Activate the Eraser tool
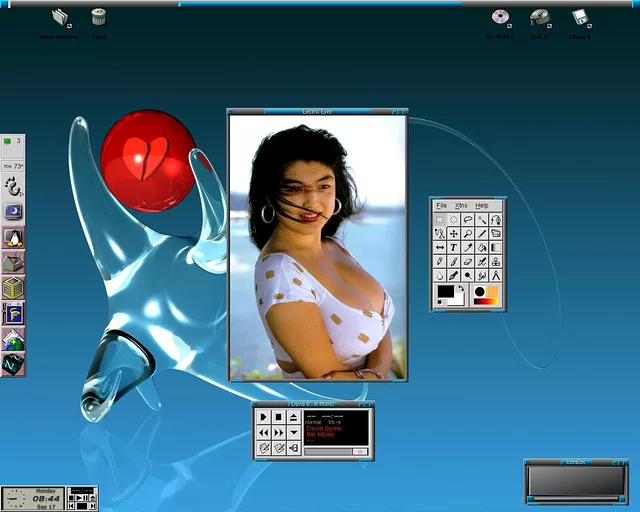The height and width of the screenshot is (512, 640). coord(467,261)
